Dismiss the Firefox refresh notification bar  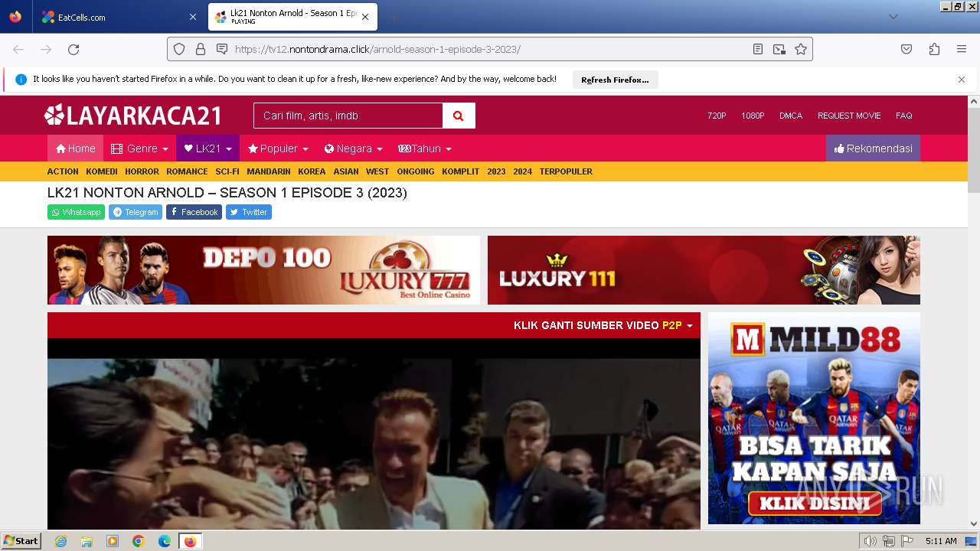point(962,80)
